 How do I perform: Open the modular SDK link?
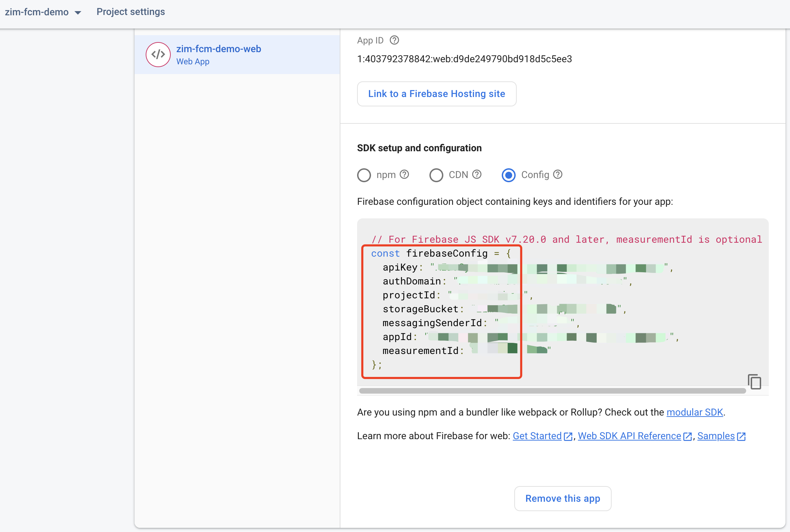tap(695, 412)
